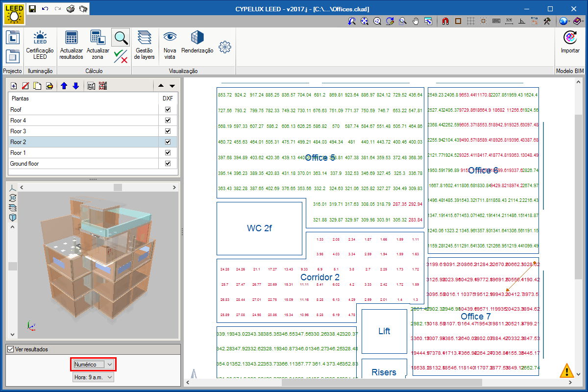Select the pan hand tool
This screenshot has height=392, width=588.
[416, 21]
